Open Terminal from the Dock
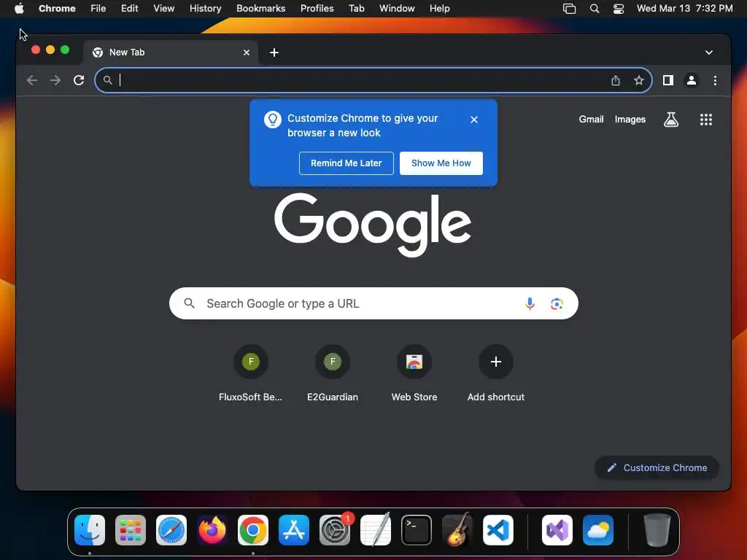 417,530
